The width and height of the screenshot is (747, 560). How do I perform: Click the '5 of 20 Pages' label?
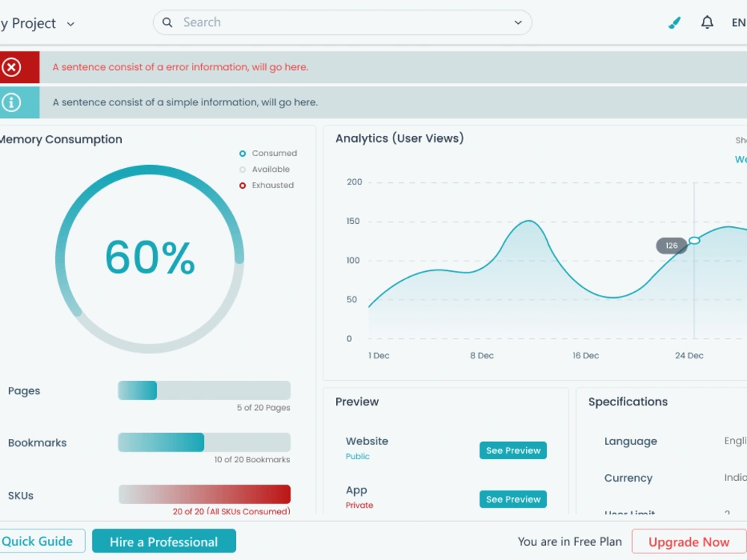264,408
